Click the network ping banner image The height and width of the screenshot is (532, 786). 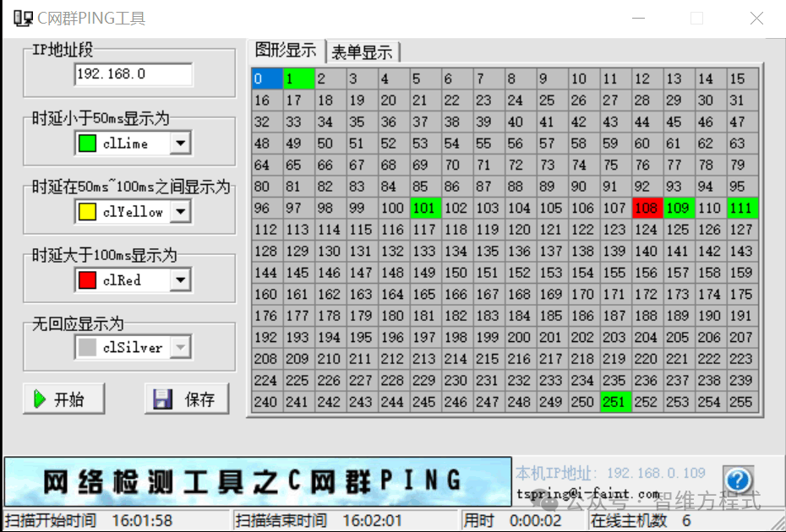click(258, 480)
